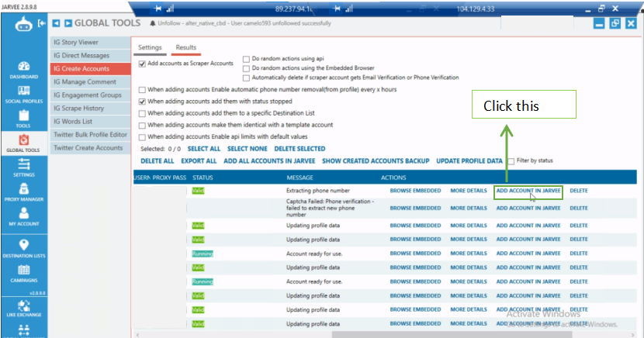The height and width of the screenshot is (338, 644).
Task: Click the STATUS column header
Action: [x=203, y=178]
